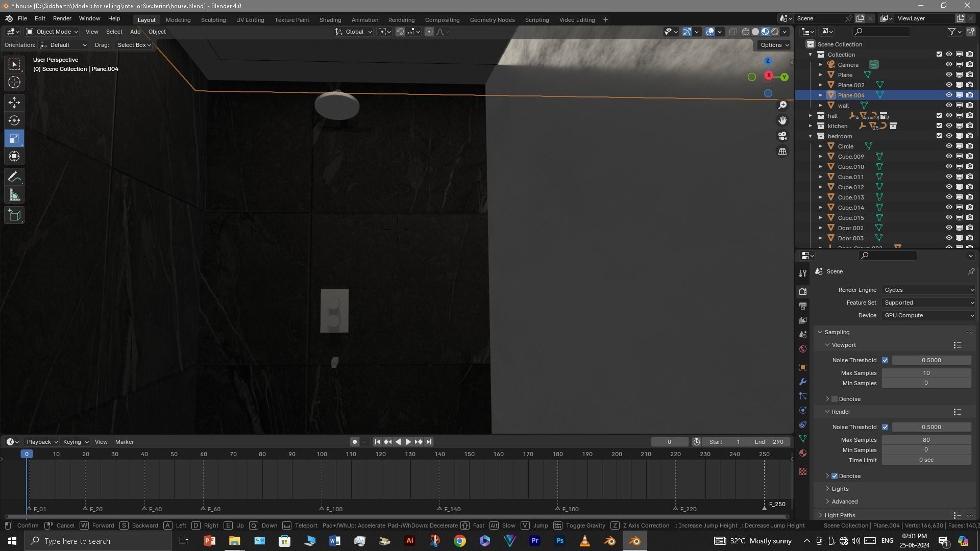Click the Options button in viewport
980x551 pixels.
click(774, 45)
